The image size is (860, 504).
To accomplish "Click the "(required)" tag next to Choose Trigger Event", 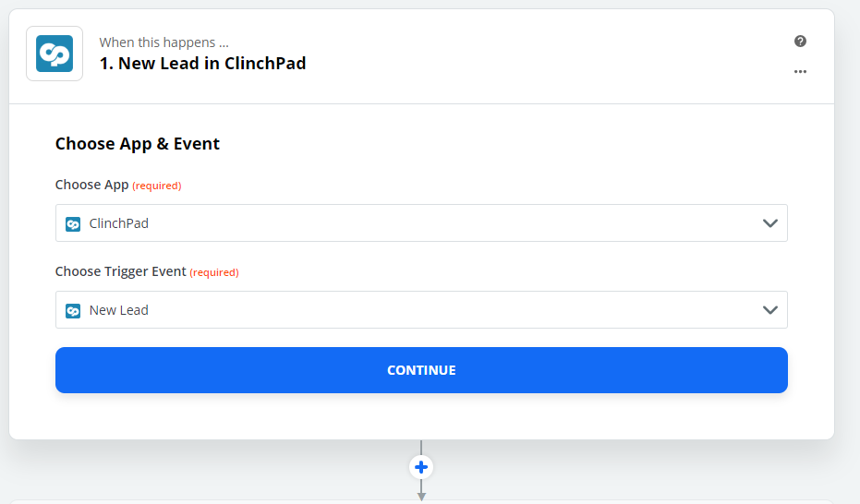I will [214, 272].
